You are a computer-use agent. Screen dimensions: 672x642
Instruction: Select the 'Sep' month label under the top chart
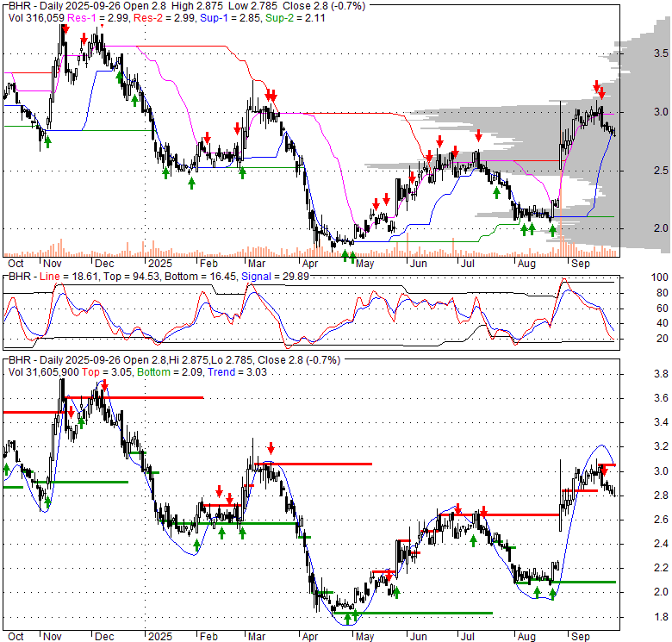(581, 263)
